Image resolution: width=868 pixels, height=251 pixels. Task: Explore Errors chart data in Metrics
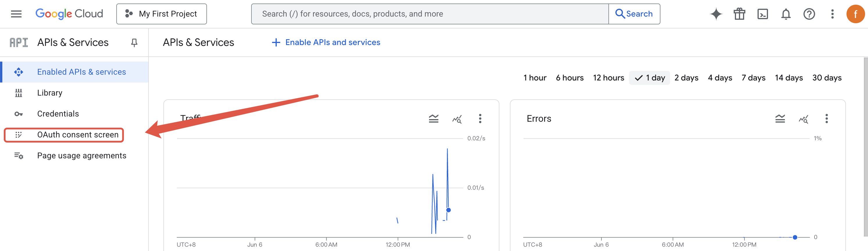[803, 119]
